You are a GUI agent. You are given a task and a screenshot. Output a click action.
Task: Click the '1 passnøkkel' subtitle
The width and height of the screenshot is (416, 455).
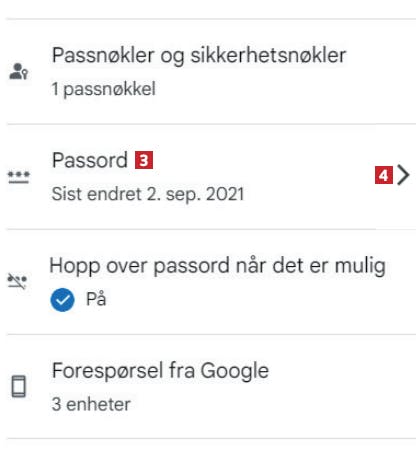[x=104, y=89]
